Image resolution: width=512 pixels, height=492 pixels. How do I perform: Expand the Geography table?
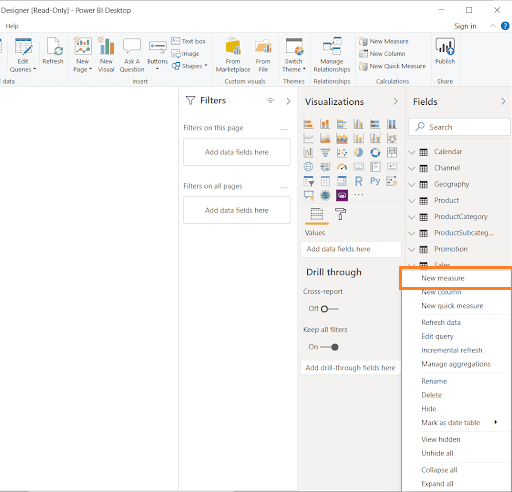tap(412, 184)
